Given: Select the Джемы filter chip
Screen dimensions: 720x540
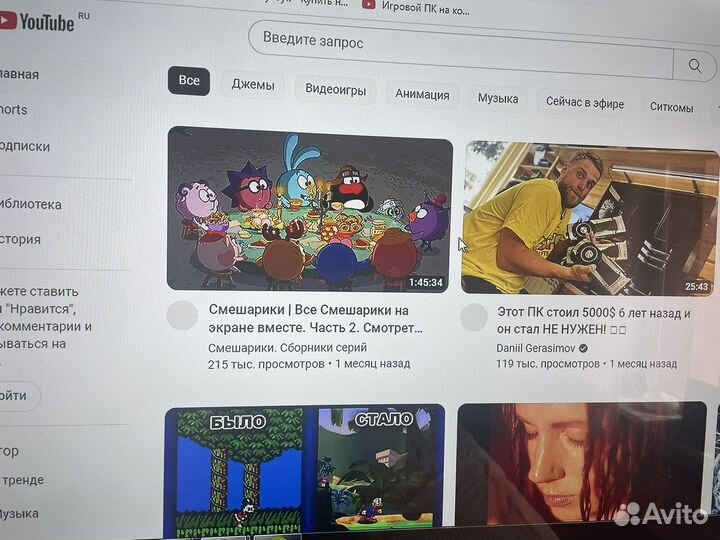Looking at the screenshot, I should [253, 85].
